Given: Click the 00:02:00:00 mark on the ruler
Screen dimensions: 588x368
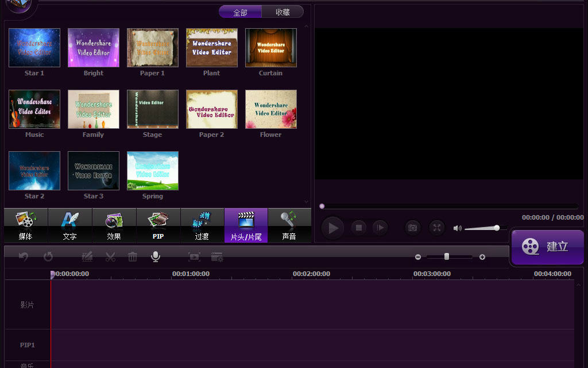Looking at the screenshot, I should click(312, 274).
